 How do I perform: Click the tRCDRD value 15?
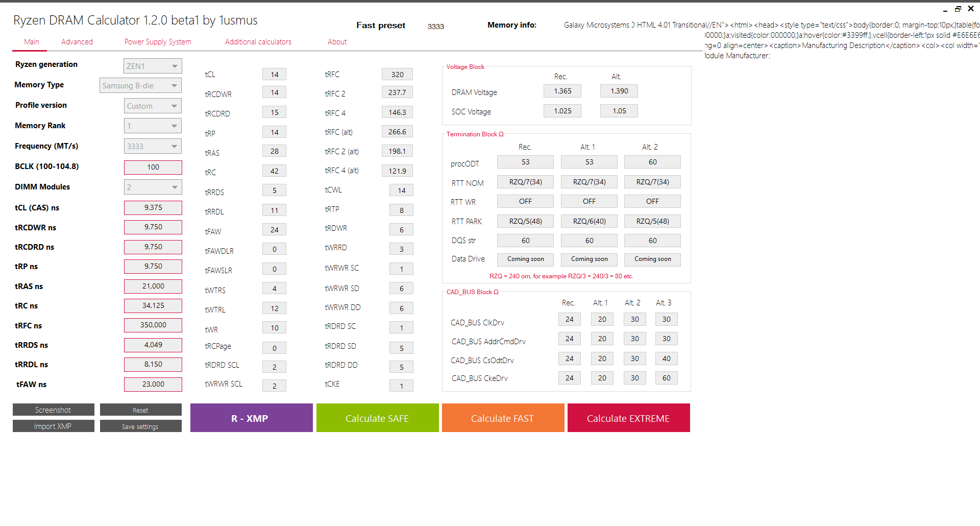275,112
